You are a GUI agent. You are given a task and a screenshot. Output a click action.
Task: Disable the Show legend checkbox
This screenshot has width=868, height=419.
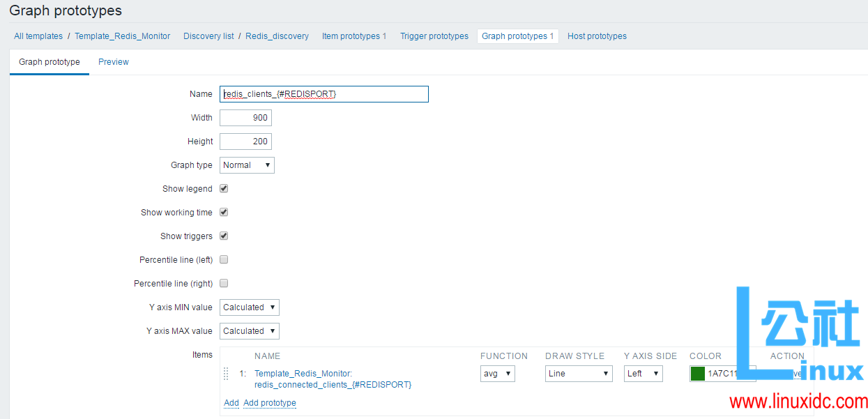coord(223,188)
